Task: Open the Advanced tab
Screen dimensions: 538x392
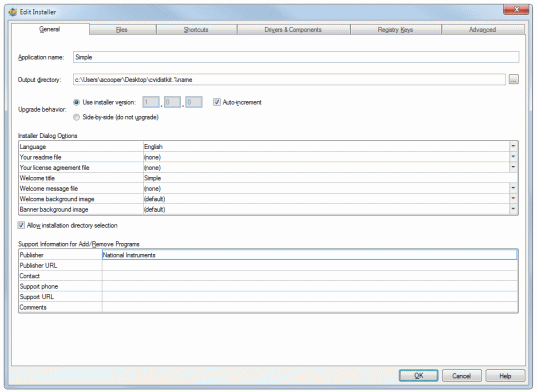Action: click(x=483, y=30)
